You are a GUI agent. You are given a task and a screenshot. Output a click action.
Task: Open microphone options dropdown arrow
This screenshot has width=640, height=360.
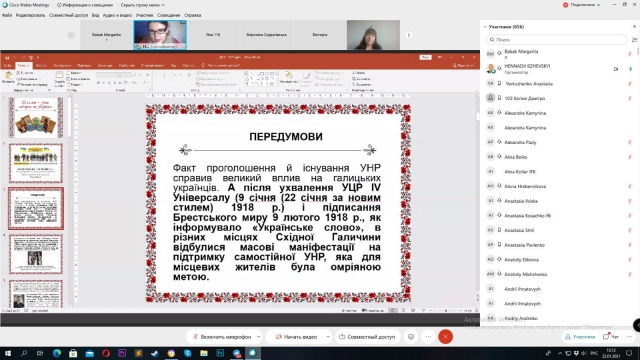(258, 337)
